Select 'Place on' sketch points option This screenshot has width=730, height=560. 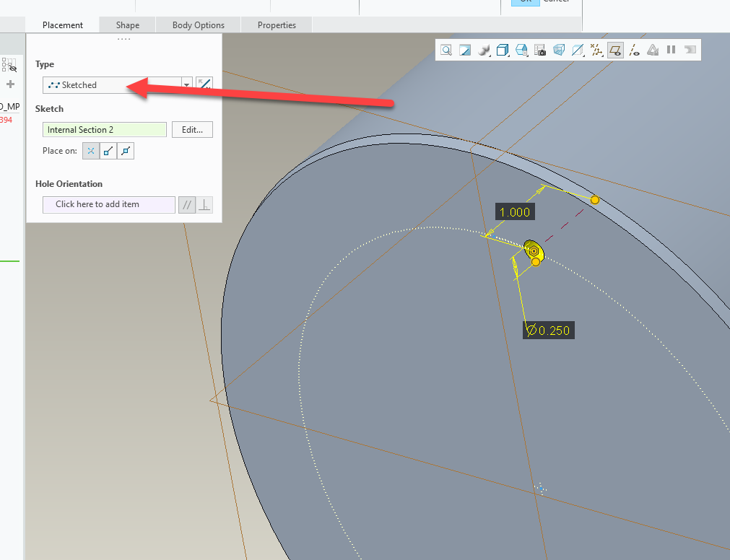(x=91, y=151)
